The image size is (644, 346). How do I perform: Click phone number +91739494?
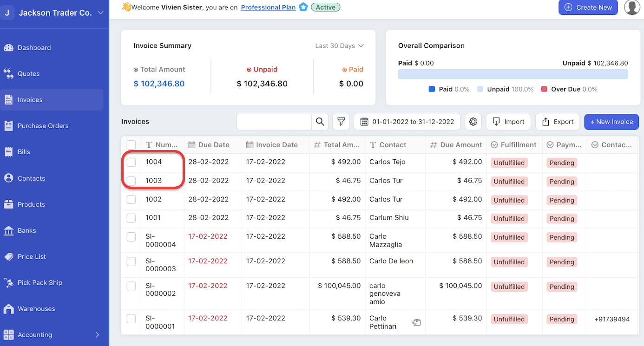612,319
